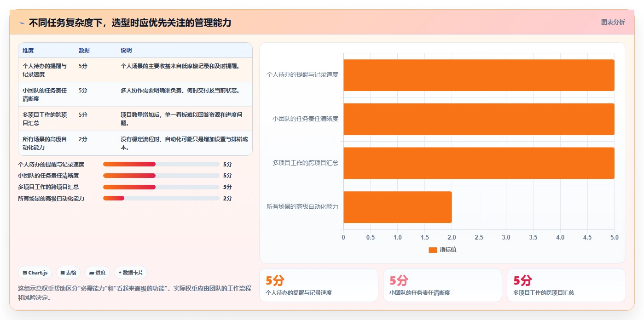Open the 多项目工作的跨项目汇总 data card
Screen dimensions: 644x320
click(x=566, y=285)
